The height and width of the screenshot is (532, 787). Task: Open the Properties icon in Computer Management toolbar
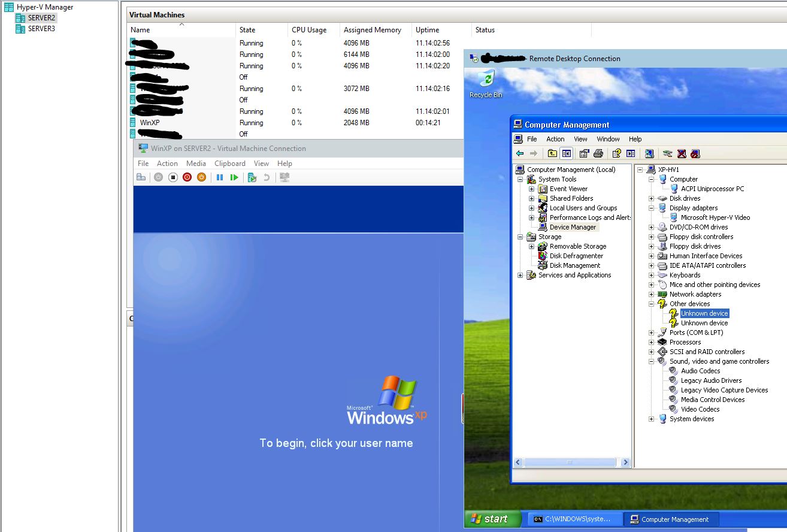[583, 154]
